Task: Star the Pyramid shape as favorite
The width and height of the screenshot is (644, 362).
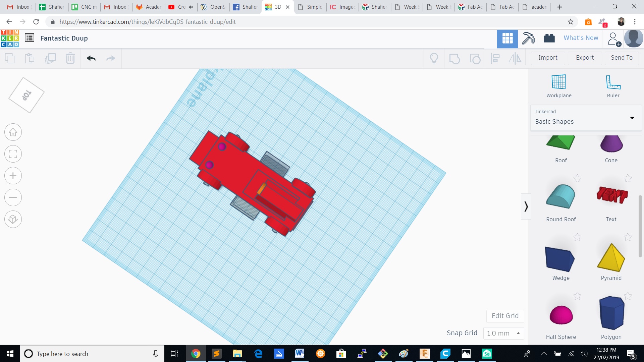Action: click(x=628, y=237)
